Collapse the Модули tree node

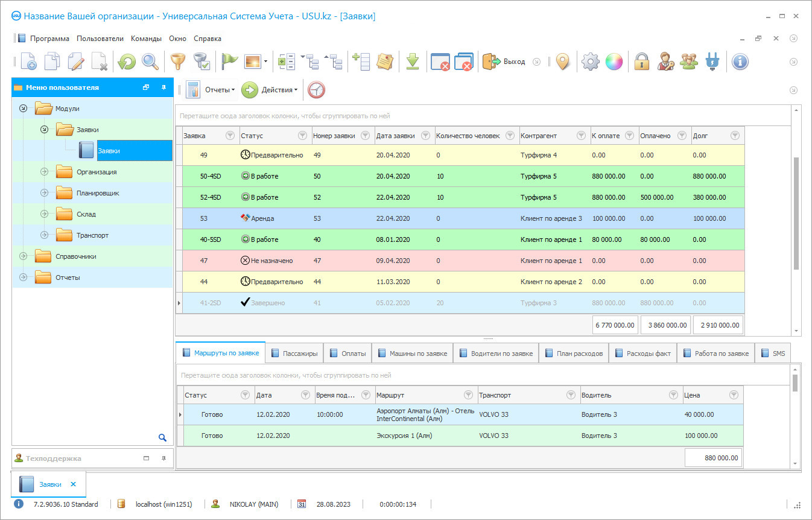point(23,109)
